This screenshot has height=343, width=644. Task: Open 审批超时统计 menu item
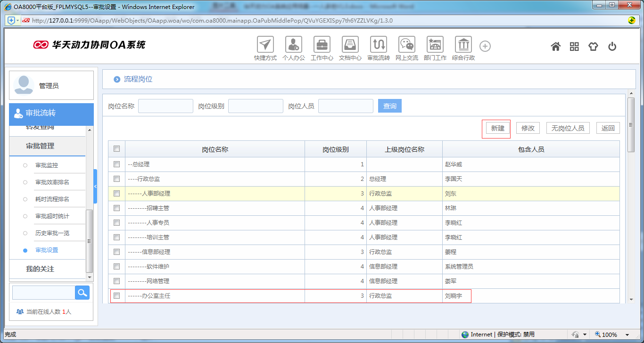[x=52, y=216]
